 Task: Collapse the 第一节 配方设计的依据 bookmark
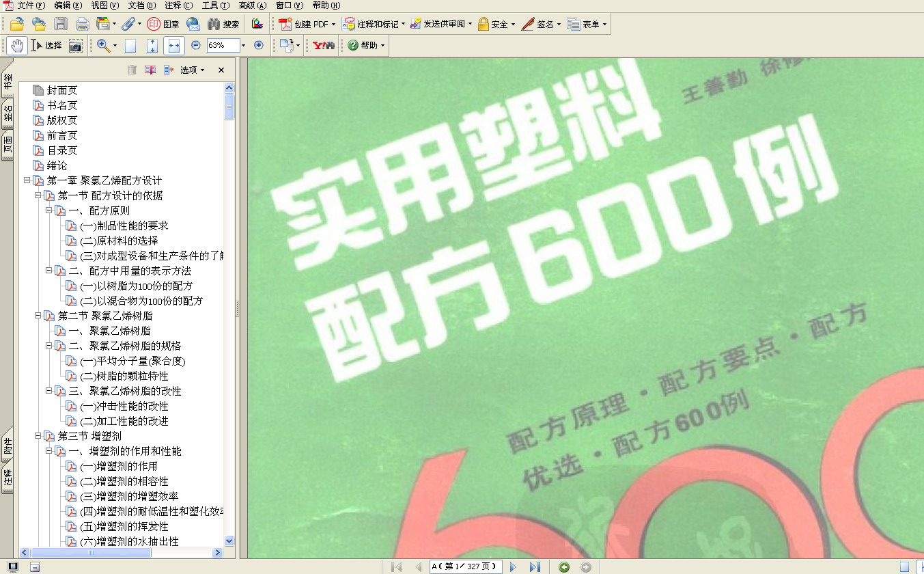38,195
